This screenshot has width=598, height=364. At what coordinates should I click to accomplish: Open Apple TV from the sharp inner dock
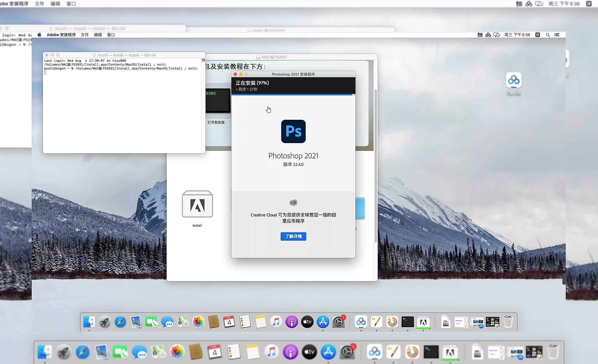pyautogui.click(x=307, y=322)
